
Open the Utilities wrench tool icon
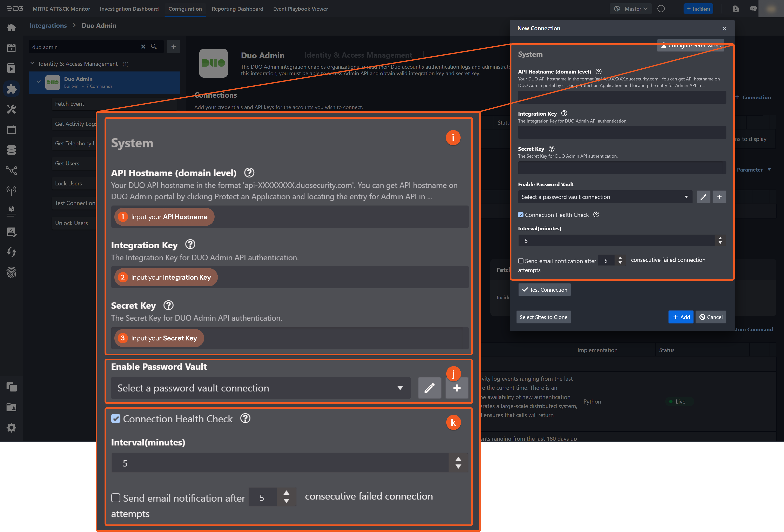[11, 109]
